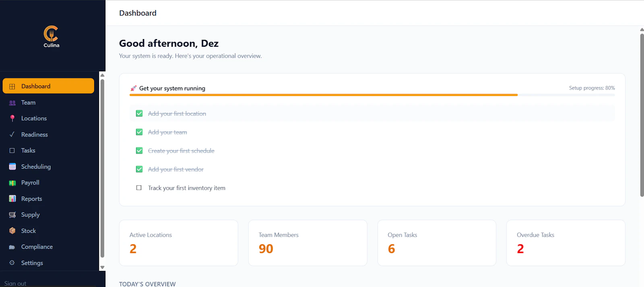Go to the Stock page
The width and height of the screenshot is (644, 287).
(48, 231)
